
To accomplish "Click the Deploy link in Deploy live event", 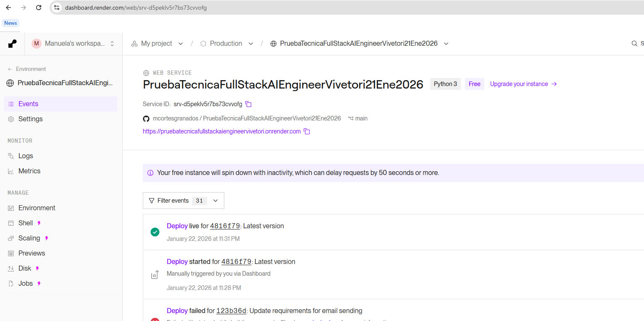I will (177, 226).
